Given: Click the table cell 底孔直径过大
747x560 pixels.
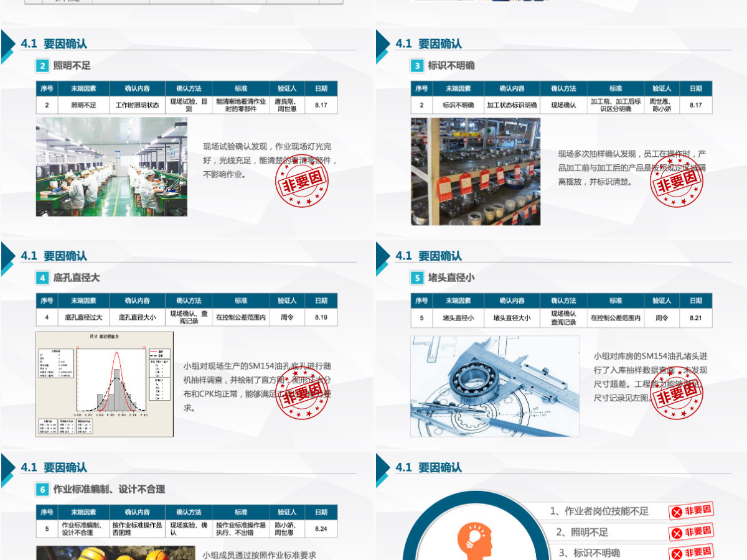Looking at the screenshot, I should [x=83, y=317].
